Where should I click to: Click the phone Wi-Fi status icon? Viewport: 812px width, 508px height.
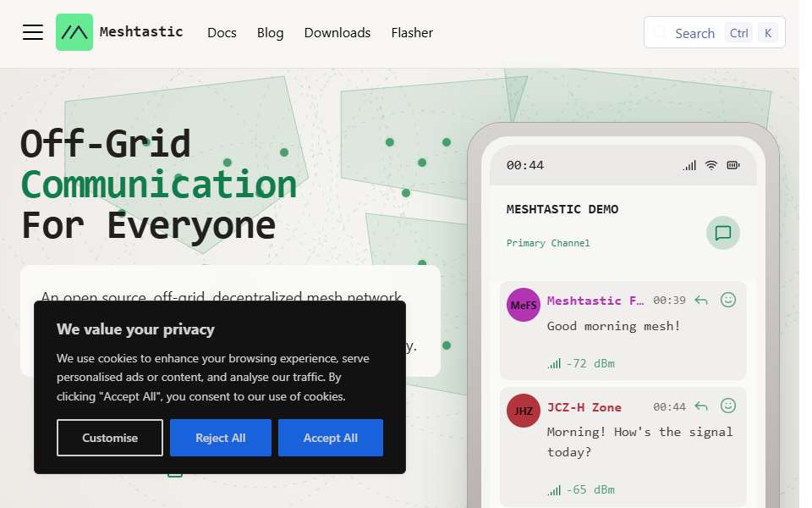pyautogui.click(x=711, y=165)
